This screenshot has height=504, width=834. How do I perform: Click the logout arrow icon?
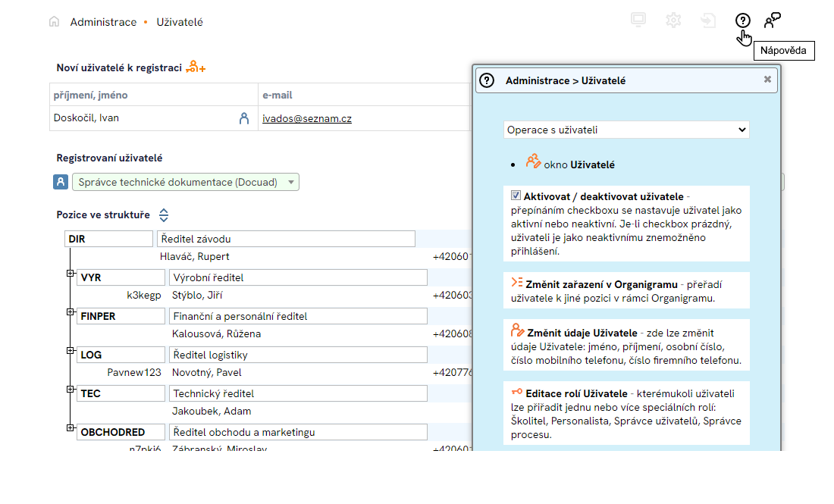[x=708, y=20]
